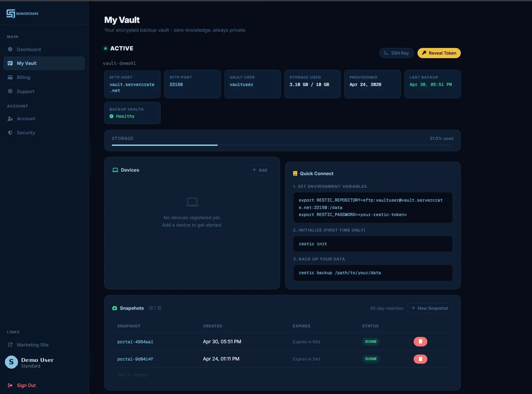Viewport: 532px width, 394px height.
Task: Click the restic init code block
Action: tap(373, 244)
